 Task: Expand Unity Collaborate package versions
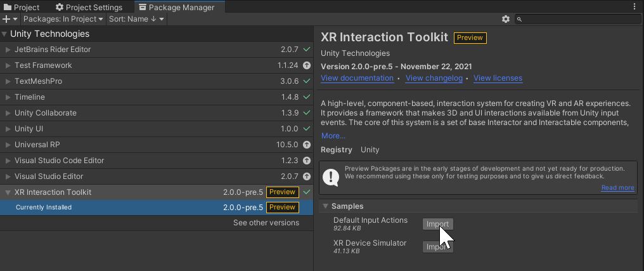tap(8, 113)
